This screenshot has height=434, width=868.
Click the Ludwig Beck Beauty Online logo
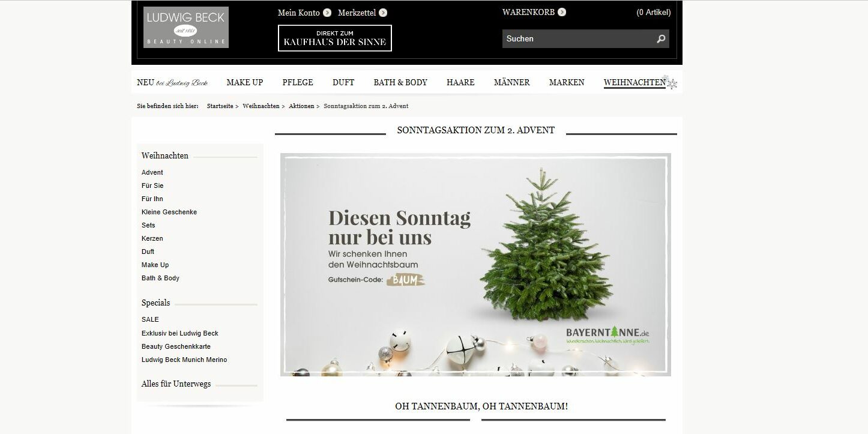tap(186, 27)
